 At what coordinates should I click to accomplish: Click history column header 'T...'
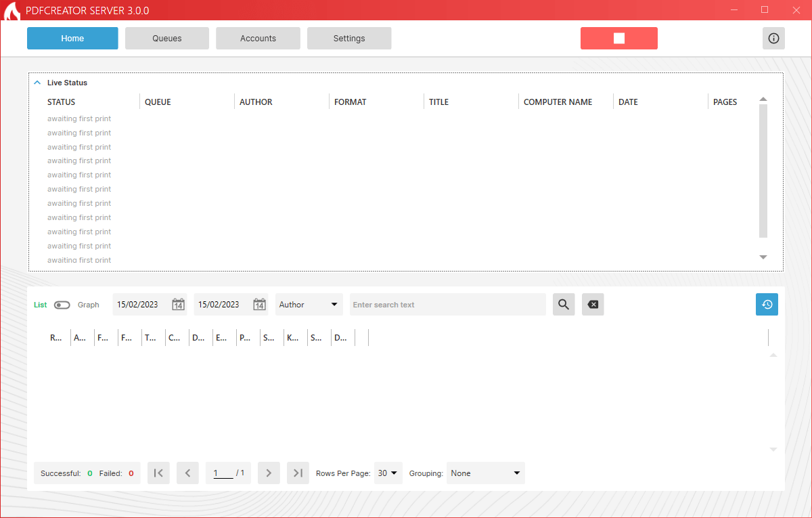click(x=151, y=337)
